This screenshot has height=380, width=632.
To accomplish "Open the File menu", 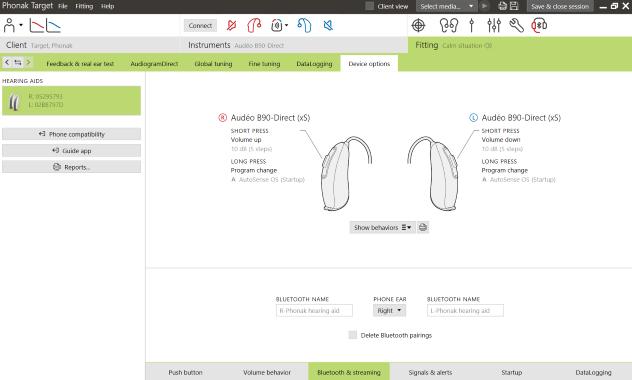I will coord(63,6).
